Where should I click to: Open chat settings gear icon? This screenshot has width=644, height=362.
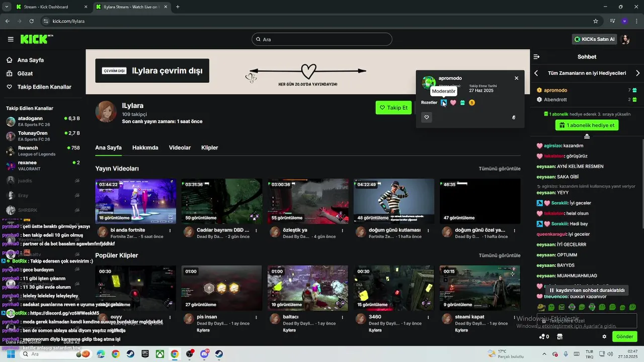tap(604, 336)
